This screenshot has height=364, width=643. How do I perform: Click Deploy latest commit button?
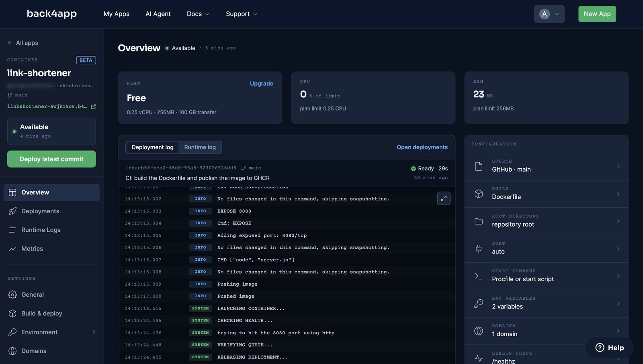(51, 159)
